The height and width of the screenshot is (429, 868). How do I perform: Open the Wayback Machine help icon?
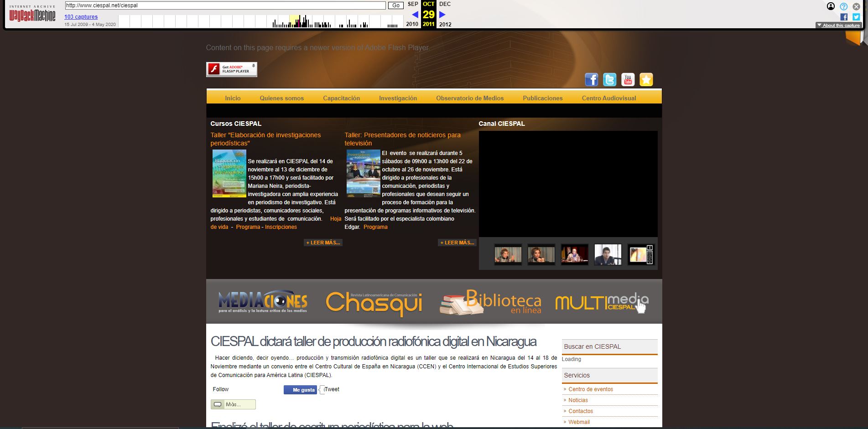point(843,6)
